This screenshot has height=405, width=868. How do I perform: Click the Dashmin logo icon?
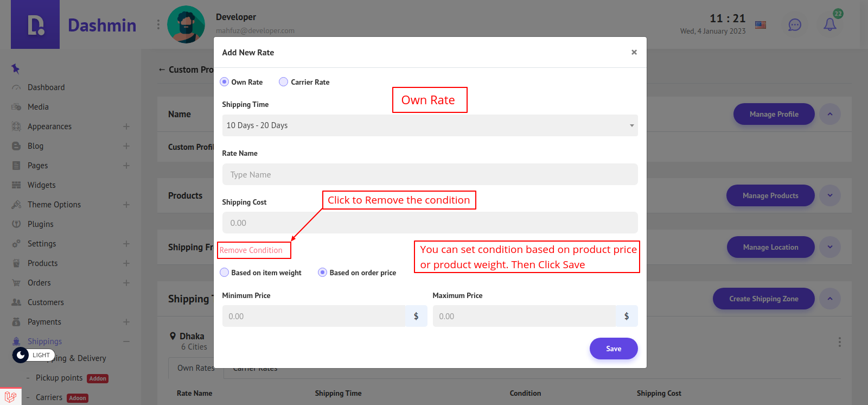coord(35,25)
